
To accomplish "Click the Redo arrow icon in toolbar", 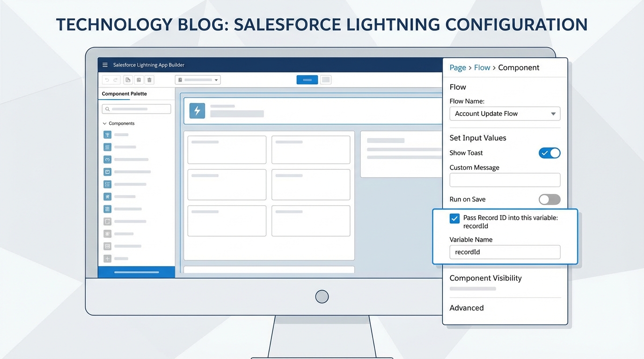I will pos(115,79).
